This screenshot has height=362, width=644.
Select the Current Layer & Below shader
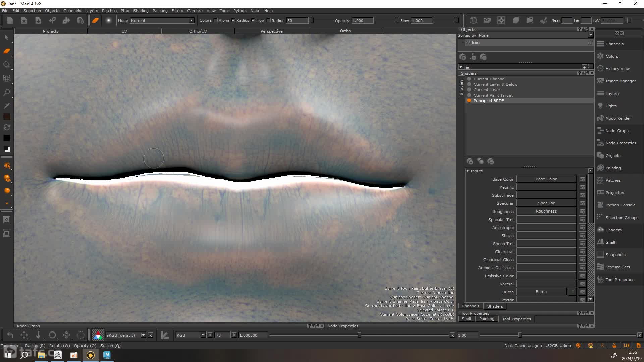pos(495,84)
